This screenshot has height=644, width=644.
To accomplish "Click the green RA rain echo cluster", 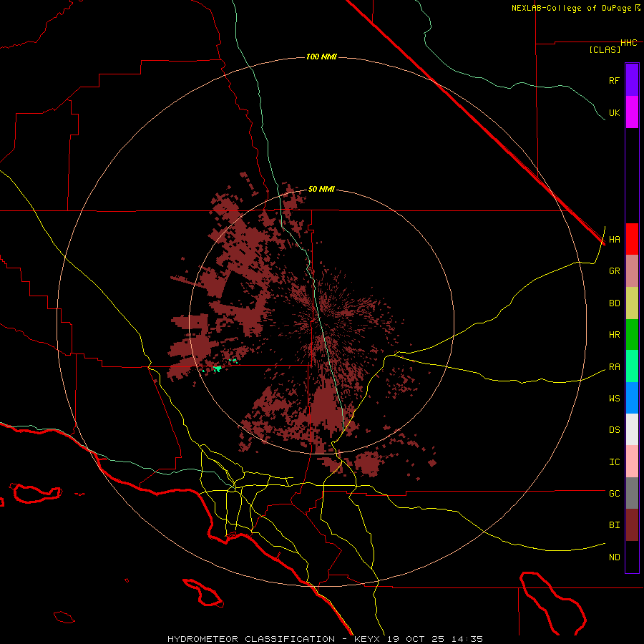I will 218,369.
